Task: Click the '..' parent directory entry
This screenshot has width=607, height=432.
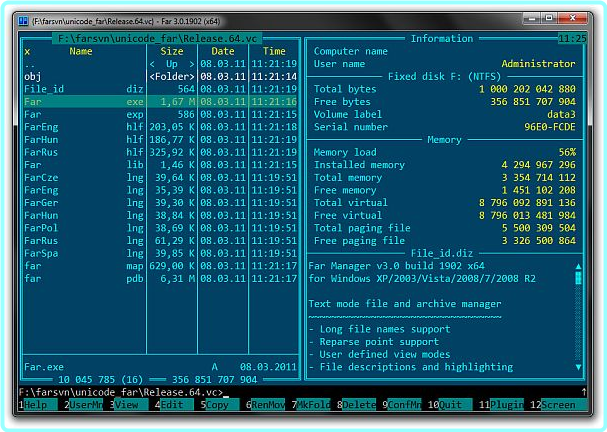Action: tap(28, 63)
